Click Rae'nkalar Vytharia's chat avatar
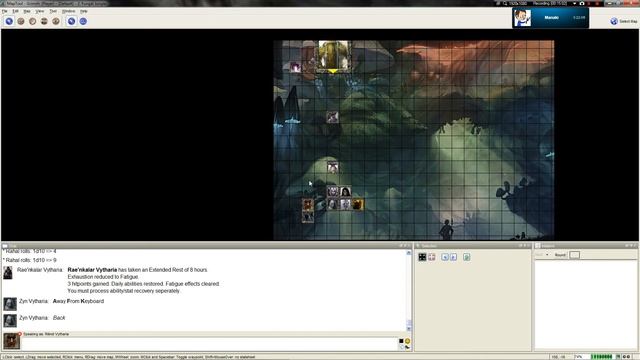640x360 pixels. pos(8,273)
